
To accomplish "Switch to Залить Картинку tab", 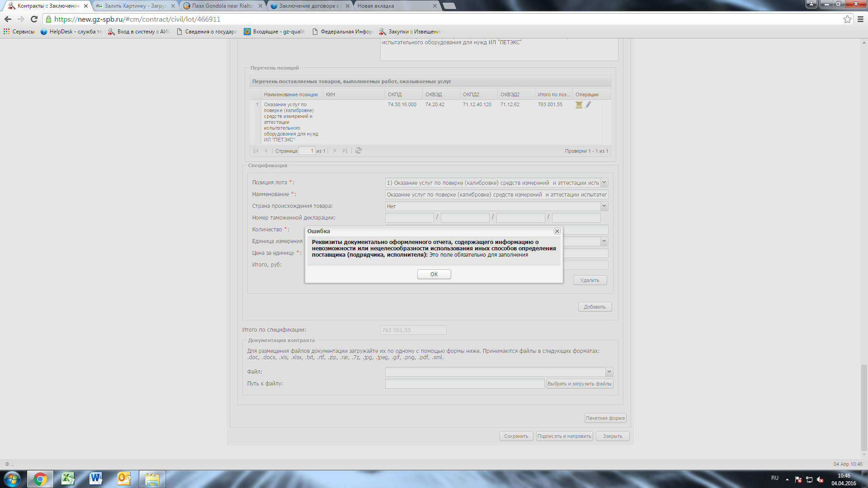I will (x=135, y=6).
